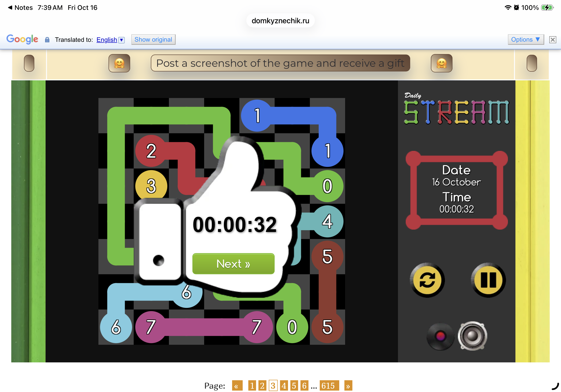Click the 'Post a screenshot of the game' banner
This screenshot has height=392, width=561.
click(280, 63)
